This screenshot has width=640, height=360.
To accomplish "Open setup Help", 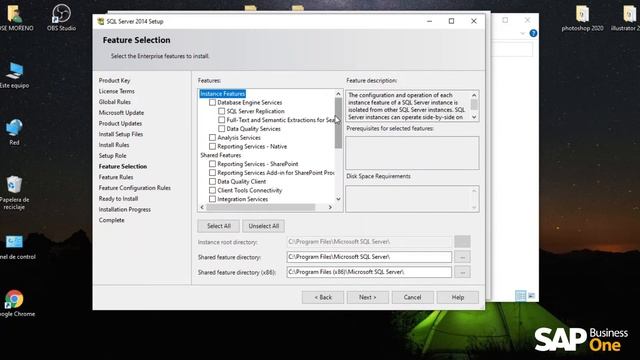I will (458, 297).
